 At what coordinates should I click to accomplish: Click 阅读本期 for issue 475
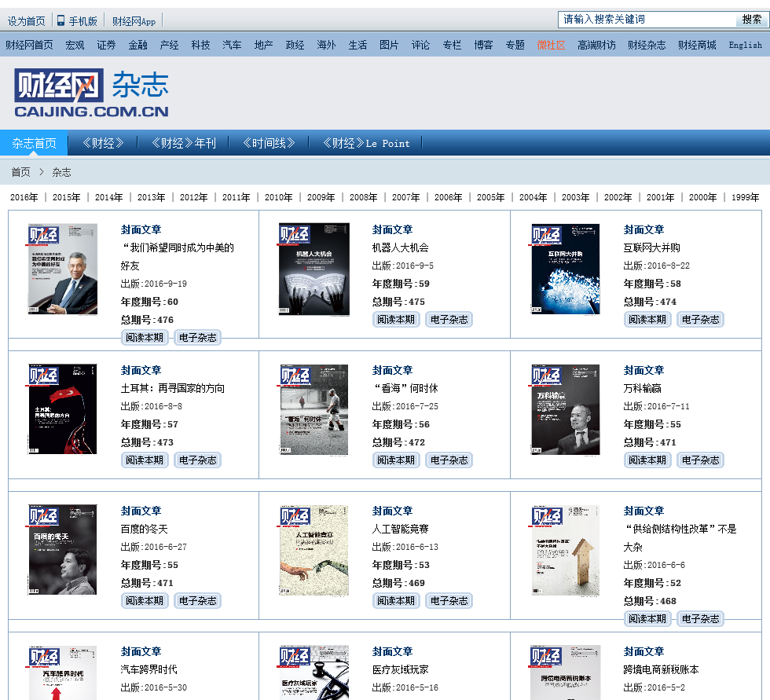pyautogui.click(x=396, y=320)
